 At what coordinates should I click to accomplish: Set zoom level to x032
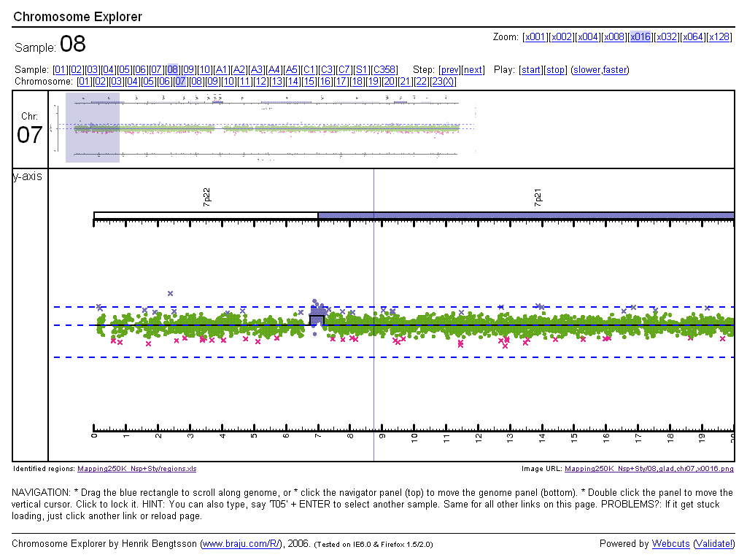point(667,37)
